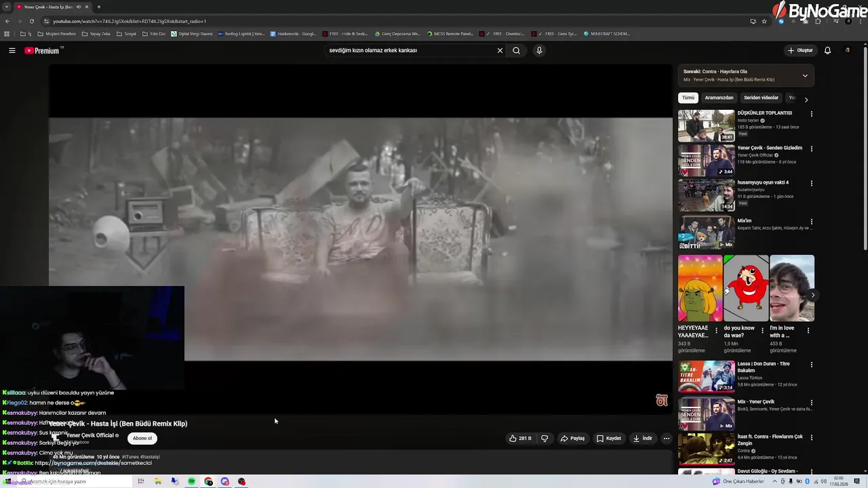Image resolution: width=868 pixels, height=488 pixels.
Task: Select the Tümü filter chip
Action: 688,98
